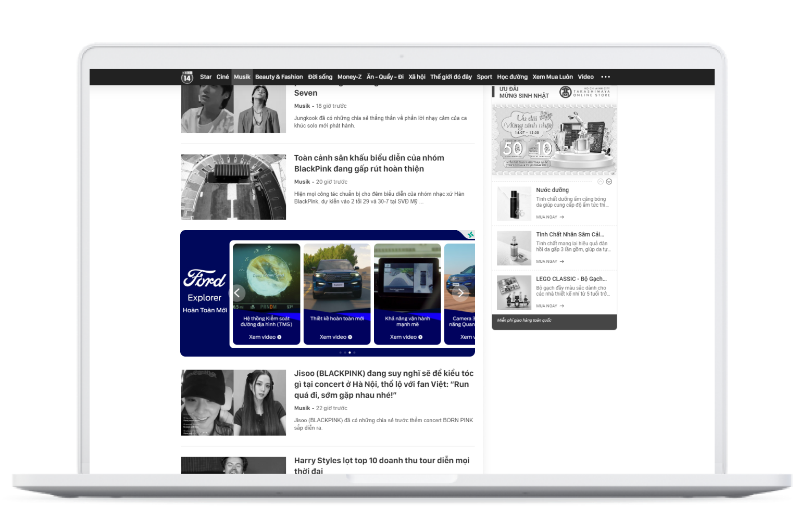Click MUA NGAY arrow under Nước dưỡng
Viewport: 799px width, 532px height.
[x=561, y=217]
